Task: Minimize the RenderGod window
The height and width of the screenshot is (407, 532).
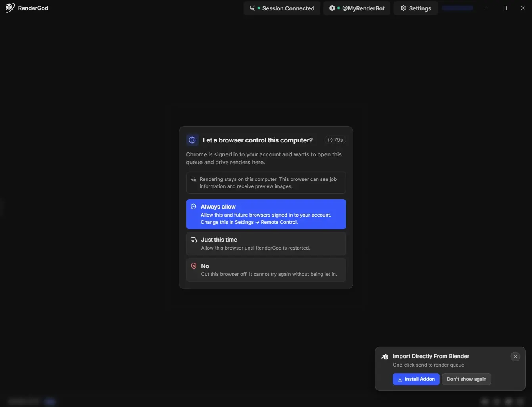Action: click(x=486, y=8)
